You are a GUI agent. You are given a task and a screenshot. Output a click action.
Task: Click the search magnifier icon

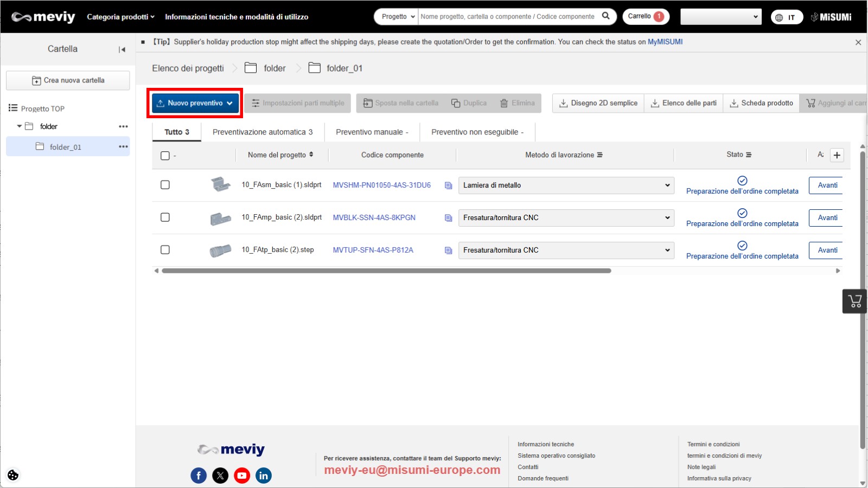point(605,16)
